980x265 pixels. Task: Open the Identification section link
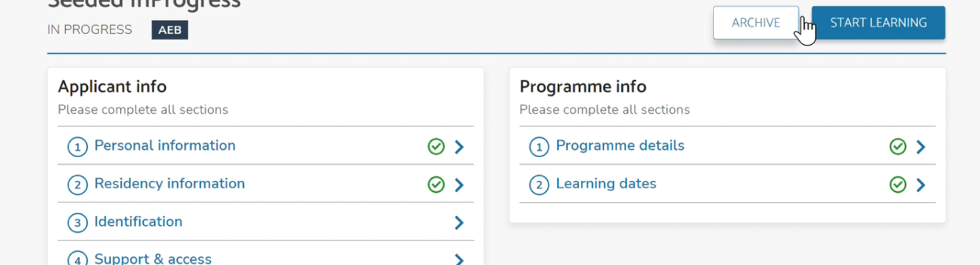pos(138,222)
